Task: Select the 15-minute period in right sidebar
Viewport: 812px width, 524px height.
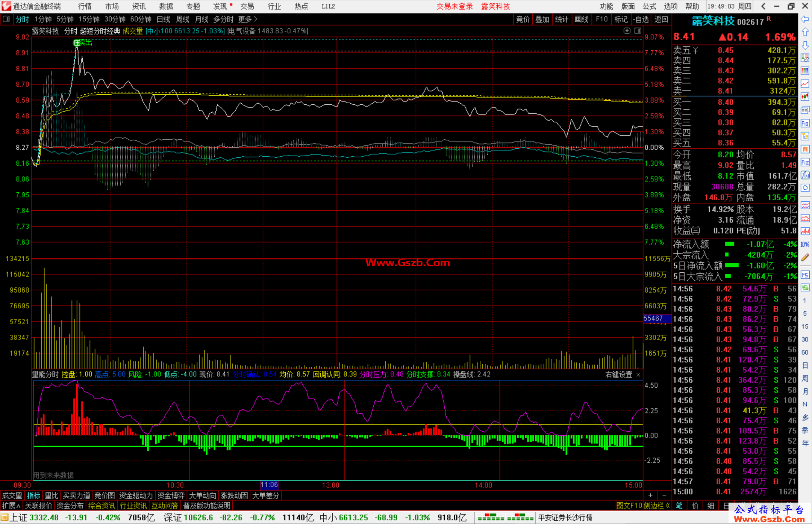Action: [805, 326]
